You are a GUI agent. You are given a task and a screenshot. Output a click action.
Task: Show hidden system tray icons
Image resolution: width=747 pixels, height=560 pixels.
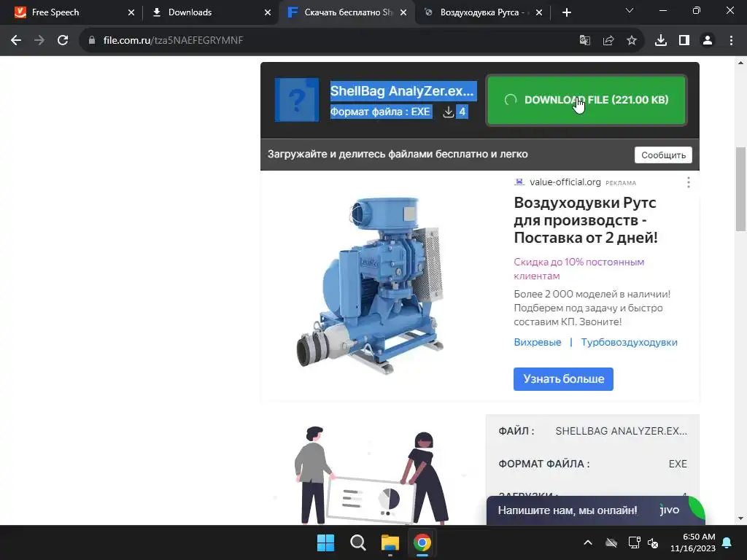pos(588,542)
